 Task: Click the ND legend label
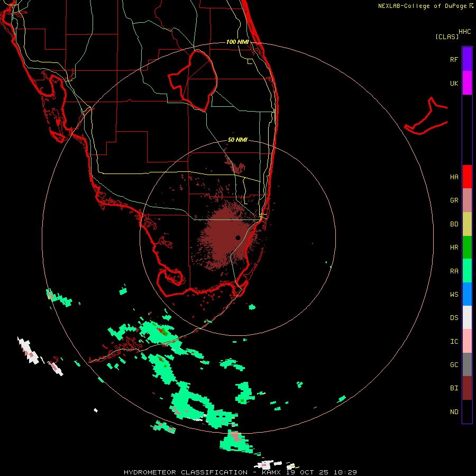(x=454, y=412)
